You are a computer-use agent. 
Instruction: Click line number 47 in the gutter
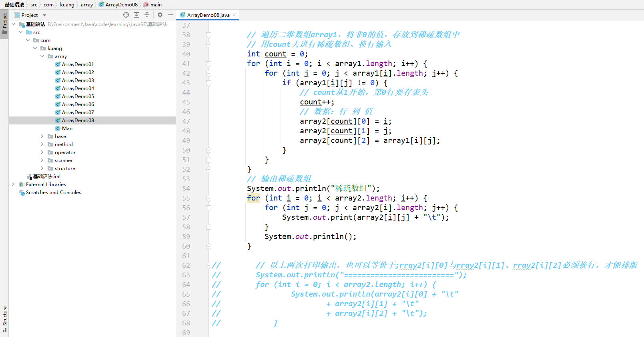(186, 121)
